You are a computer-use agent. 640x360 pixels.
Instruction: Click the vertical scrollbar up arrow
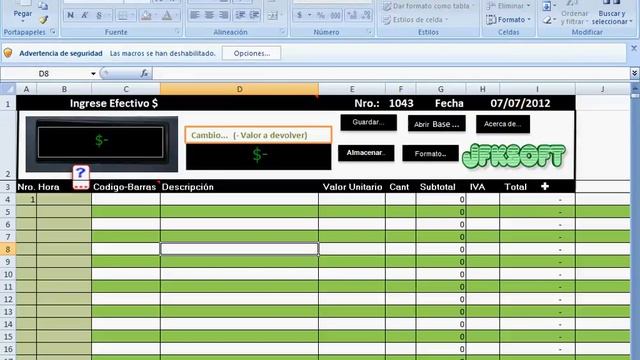click(x=635, y=88)
